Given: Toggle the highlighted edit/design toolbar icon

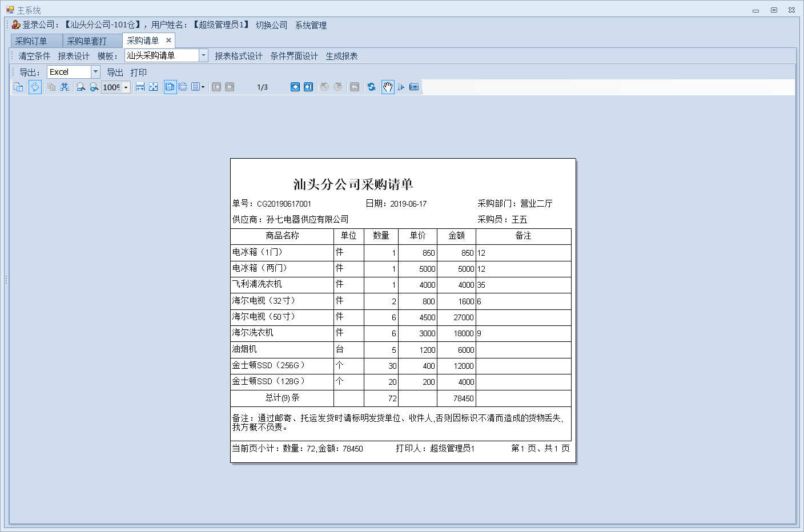Looking at the screenshot, I should (35, 87).
